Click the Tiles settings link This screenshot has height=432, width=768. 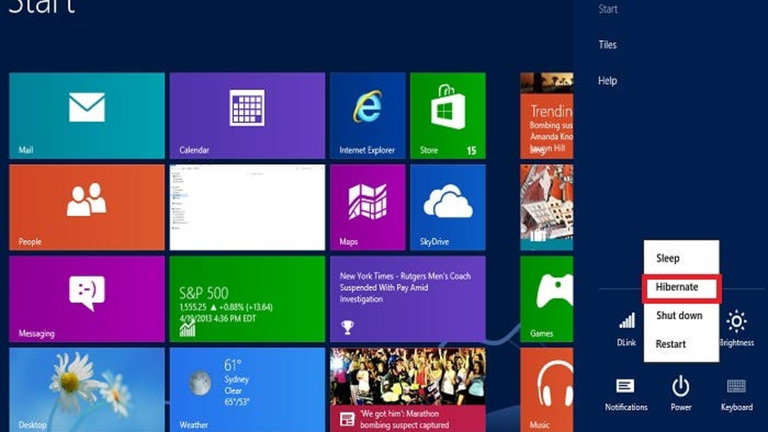pos(607,45)
